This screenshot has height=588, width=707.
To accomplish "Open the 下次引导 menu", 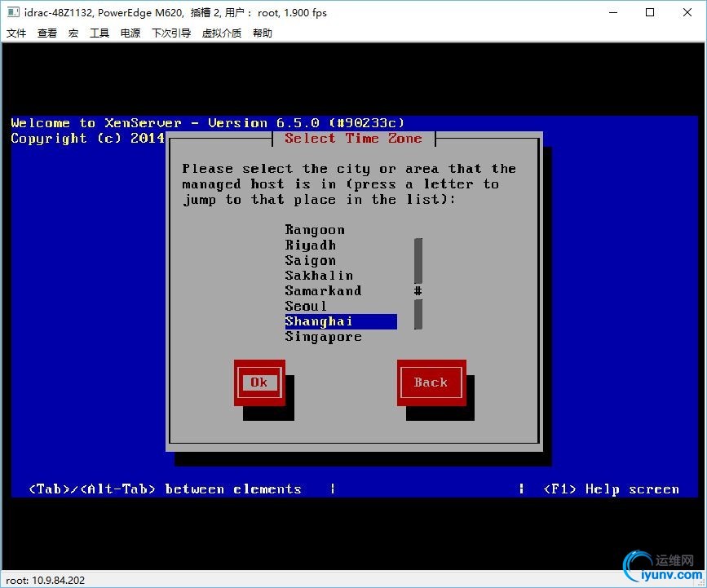I will (171, 33).
